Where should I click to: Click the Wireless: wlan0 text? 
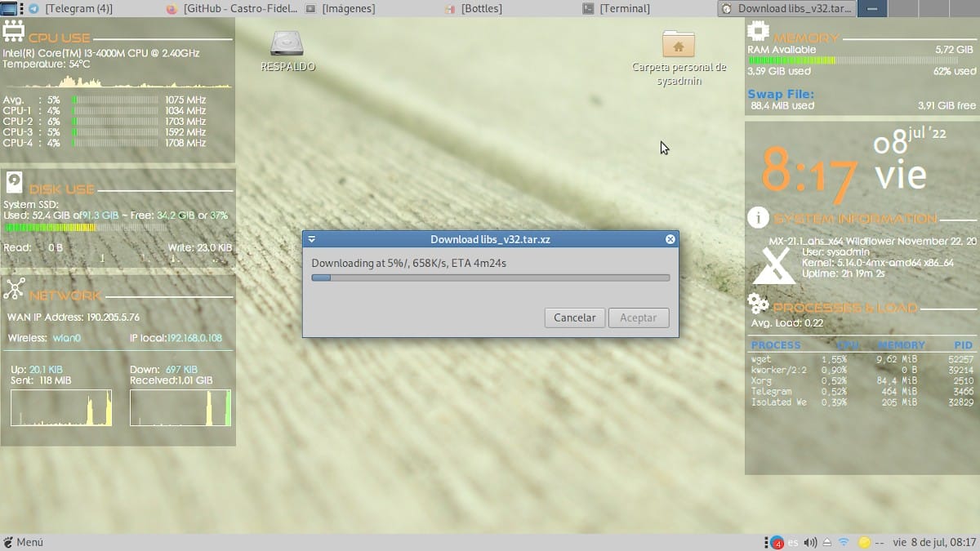click(44, 338)
